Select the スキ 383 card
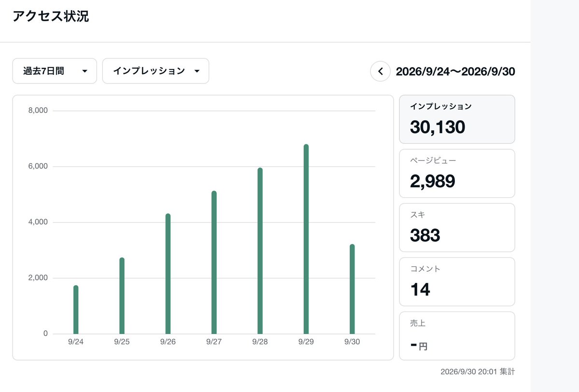 [x=457, y=228]
